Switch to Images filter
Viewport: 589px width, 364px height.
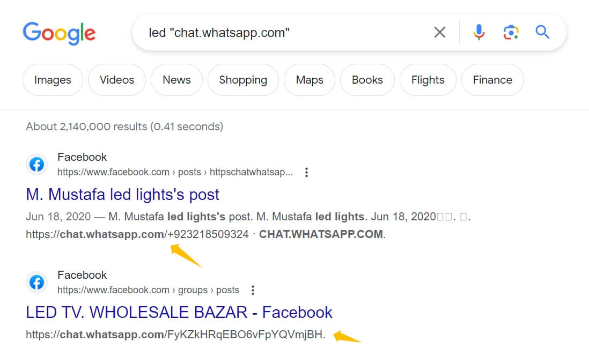53,80
